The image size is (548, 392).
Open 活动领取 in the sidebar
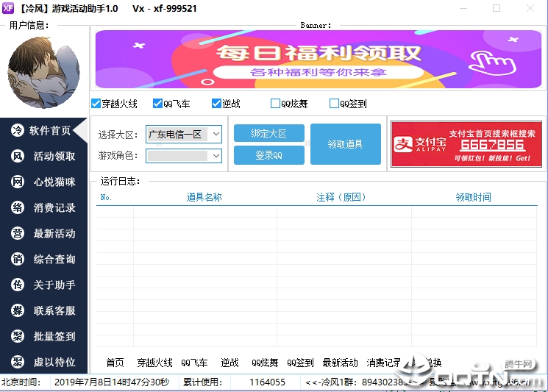point(54,156)
